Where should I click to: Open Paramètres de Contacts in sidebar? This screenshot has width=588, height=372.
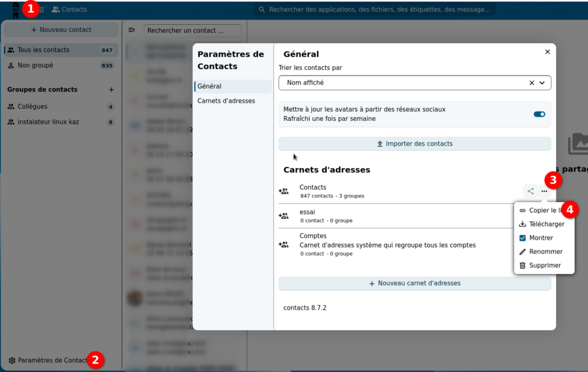pos(52,360)
